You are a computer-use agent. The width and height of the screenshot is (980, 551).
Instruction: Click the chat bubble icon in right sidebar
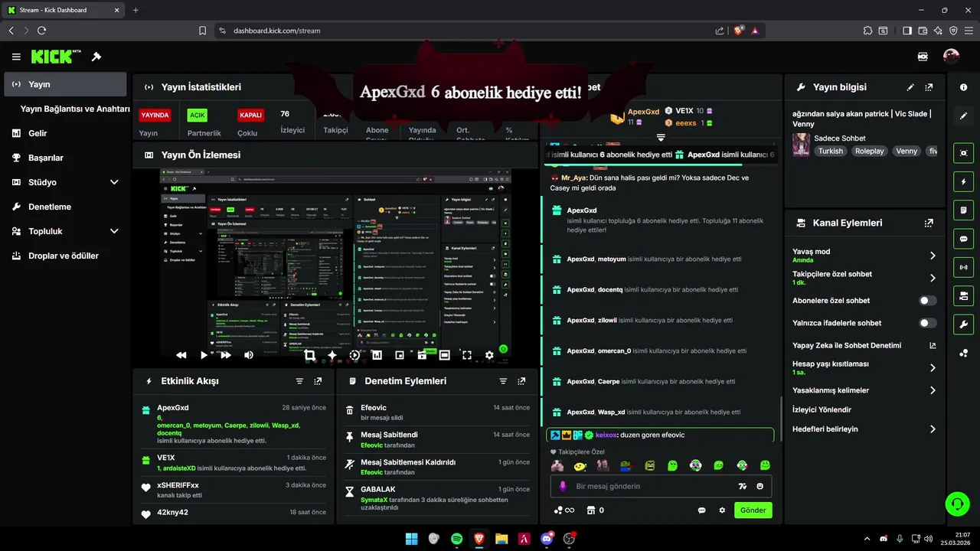[x=963, y=238]
